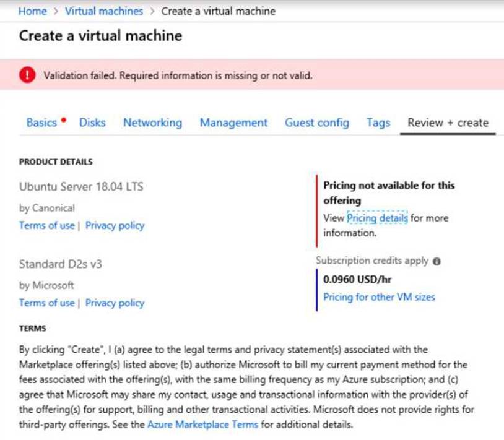The image size is (504, 440).
Task: Click the Standard D2s v3 text
Action: [x=61, y=264]
